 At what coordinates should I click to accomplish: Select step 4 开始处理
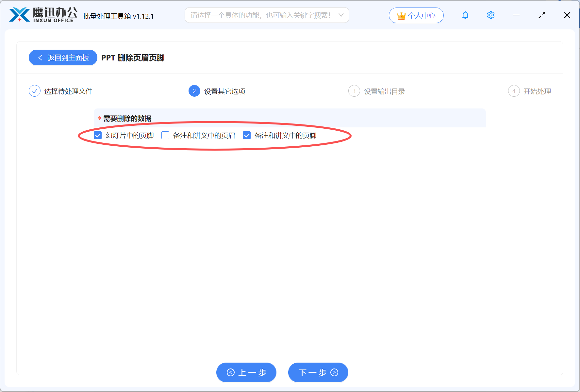[514, 91]
